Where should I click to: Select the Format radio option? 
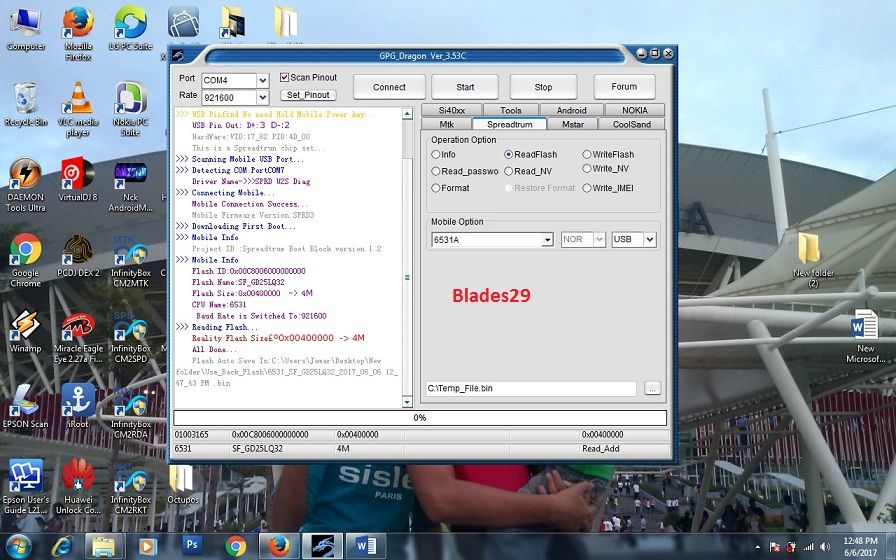click(x=436, y=188)
